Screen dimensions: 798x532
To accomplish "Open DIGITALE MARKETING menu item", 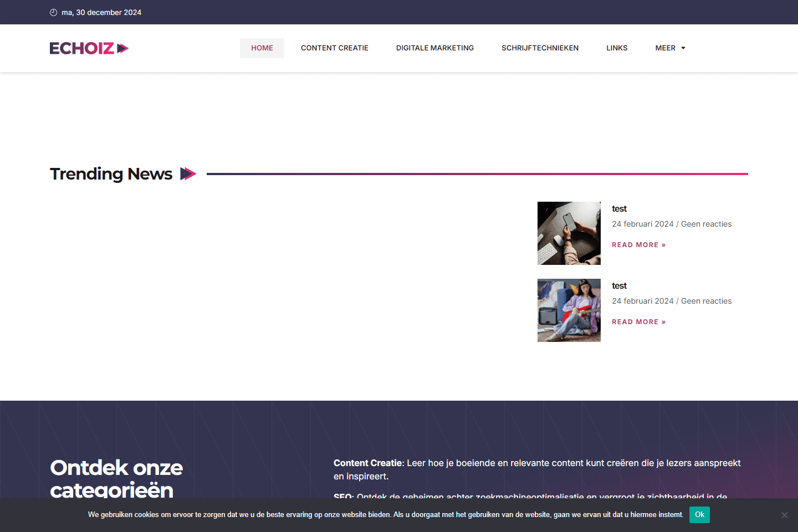I will [x=435, y=48].
